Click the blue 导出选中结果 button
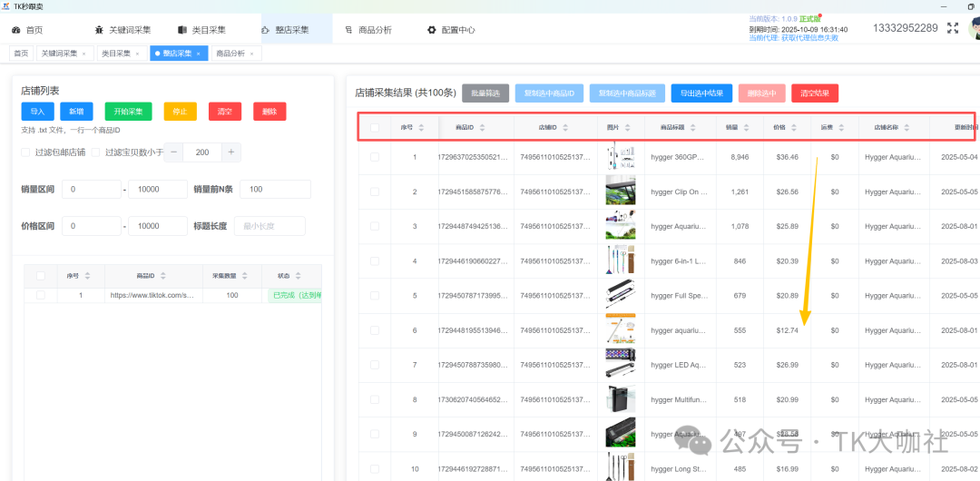Viewport: 980px width, 481px height. [701, 93]
